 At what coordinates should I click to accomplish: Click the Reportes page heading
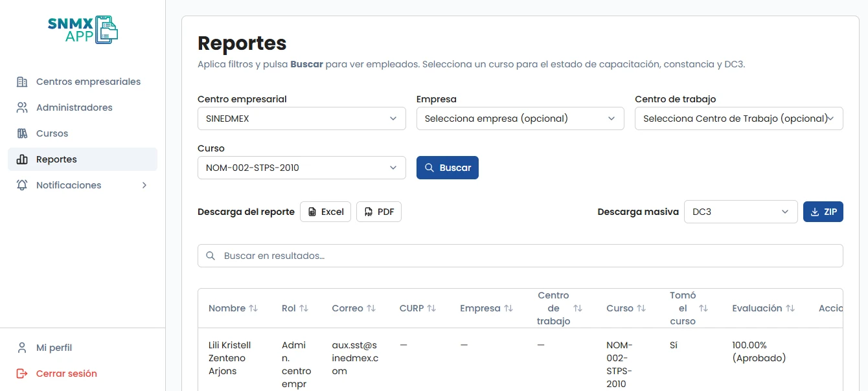(242, 43)
